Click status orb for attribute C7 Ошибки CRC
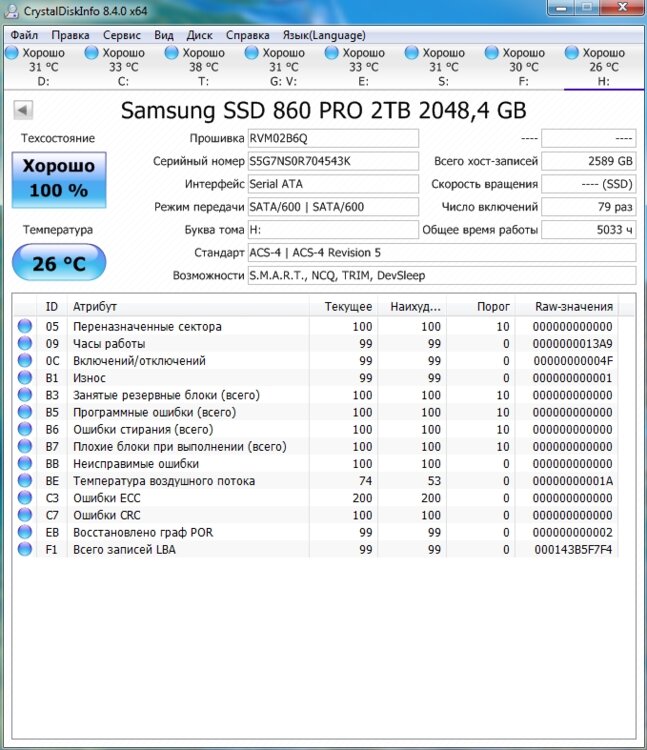This screenshot has height=750, width=647. (25, 515)
